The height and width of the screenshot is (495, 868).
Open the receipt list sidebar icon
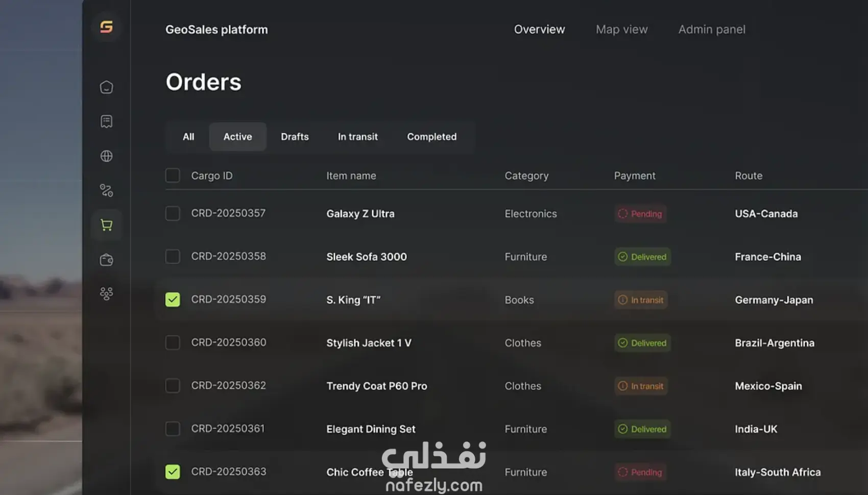click(106, 121)
